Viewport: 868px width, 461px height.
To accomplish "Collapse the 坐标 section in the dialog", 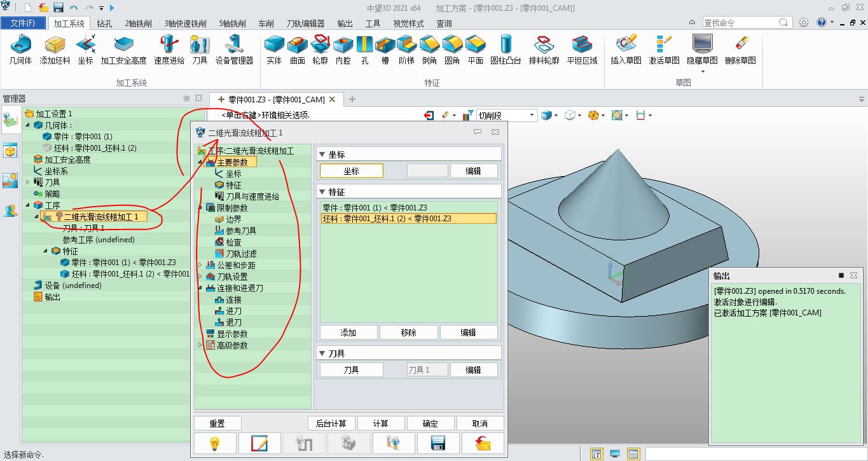I will 322,153.
